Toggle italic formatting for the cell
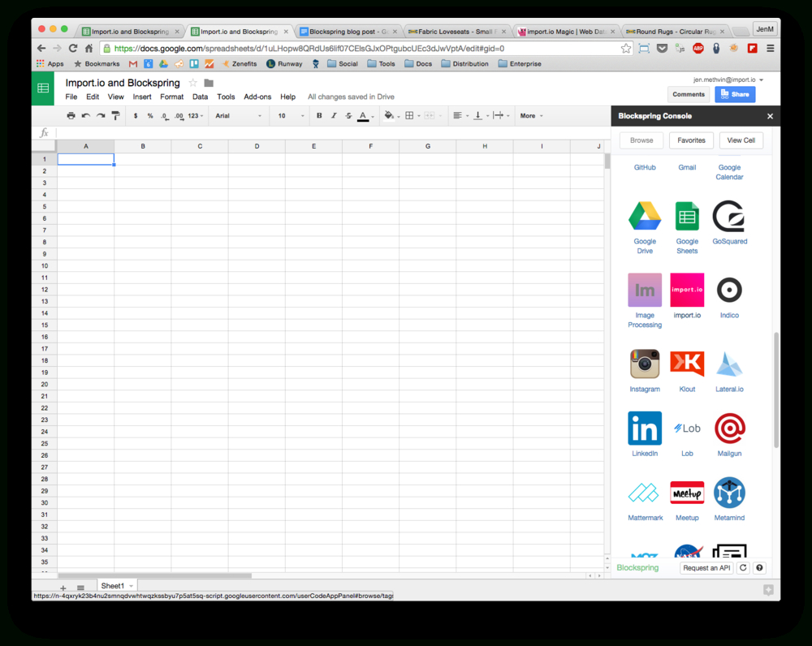This screenshot has height=646, width=812. click(x=334, y=115)
